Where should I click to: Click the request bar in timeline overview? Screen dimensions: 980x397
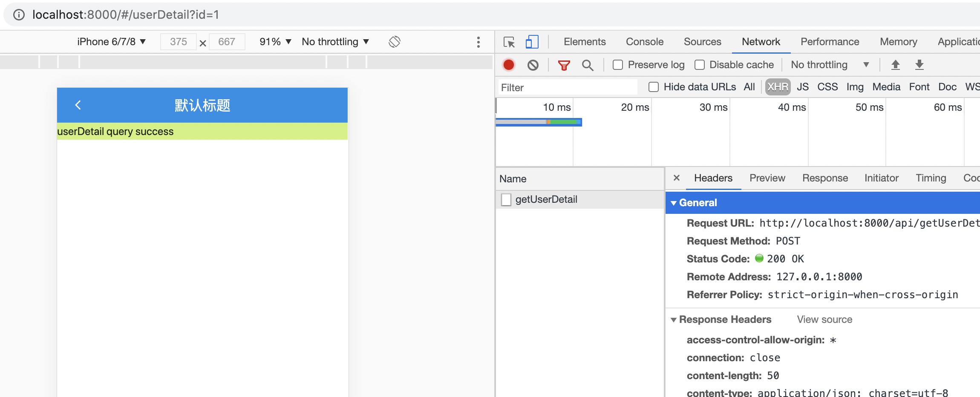click(x=539, y=122)
